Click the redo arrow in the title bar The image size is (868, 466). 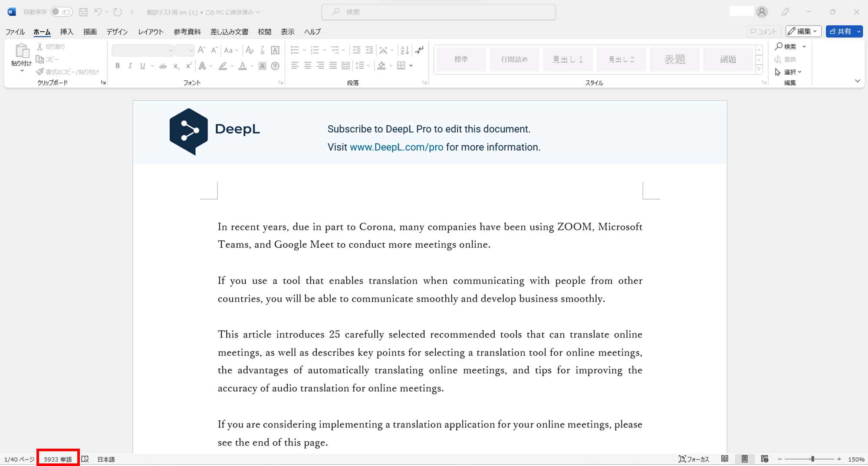pos(117,12)
